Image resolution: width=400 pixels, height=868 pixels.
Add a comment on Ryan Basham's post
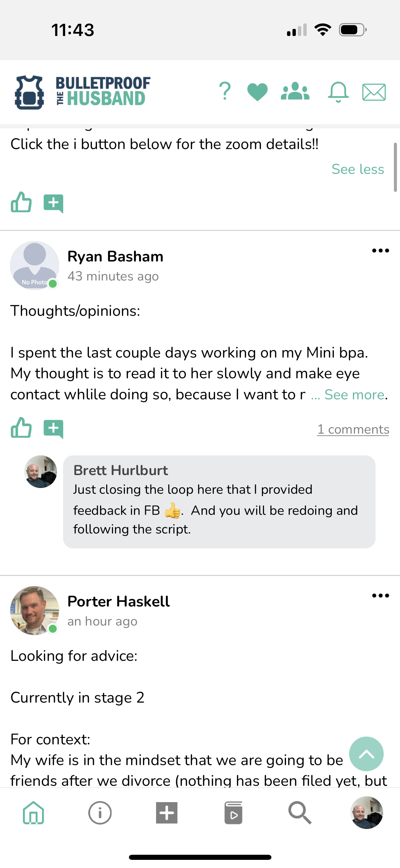pos(54,429)
